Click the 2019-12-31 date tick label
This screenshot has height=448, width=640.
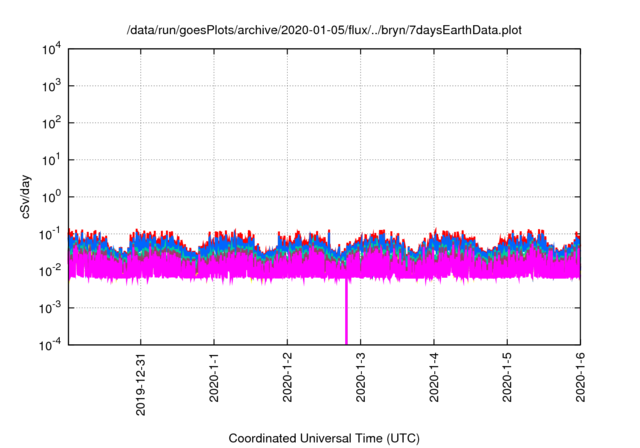pyautogui.click(x=141, y=384)
